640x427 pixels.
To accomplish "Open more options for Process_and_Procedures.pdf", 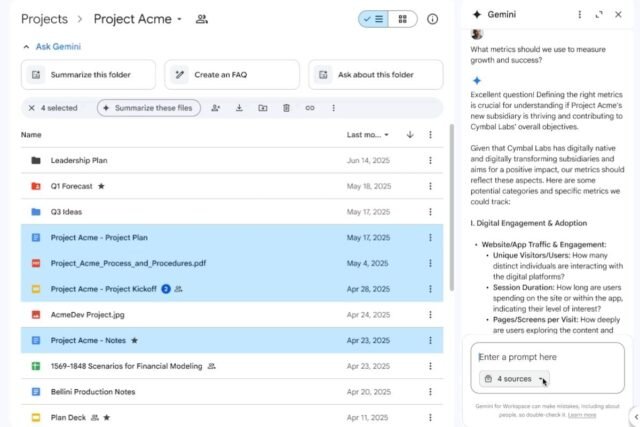I will (x=430, y=263).
